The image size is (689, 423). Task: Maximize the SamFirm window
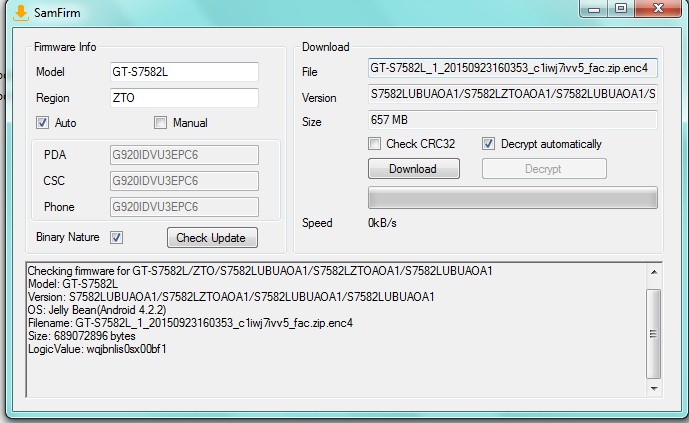coord(621,9)
